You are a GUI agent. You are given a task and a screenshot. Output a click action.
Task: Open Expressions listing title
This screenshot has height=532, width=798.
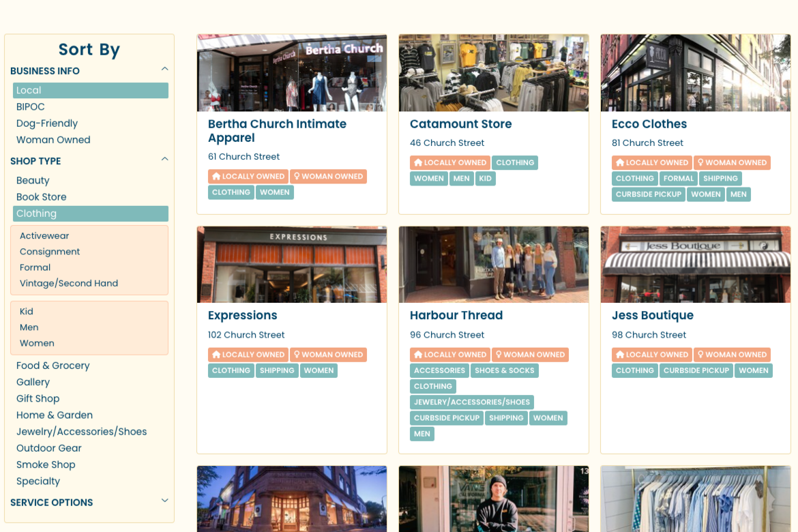242,316
